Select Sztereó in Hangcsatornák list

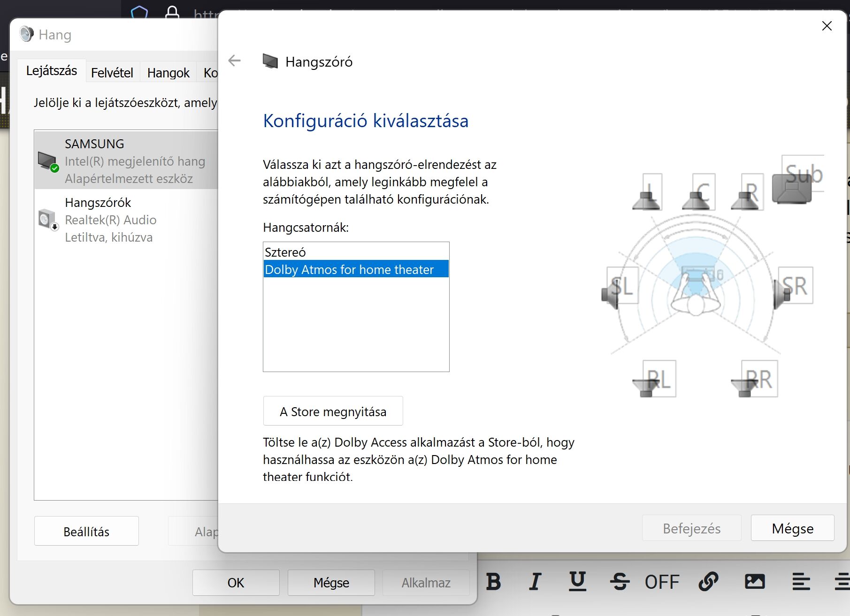pos(356,252)
